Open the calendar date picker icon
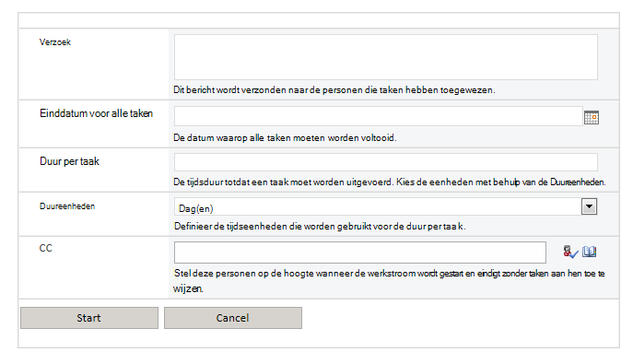Screen dimensions: 633x364 click(592, 117)
